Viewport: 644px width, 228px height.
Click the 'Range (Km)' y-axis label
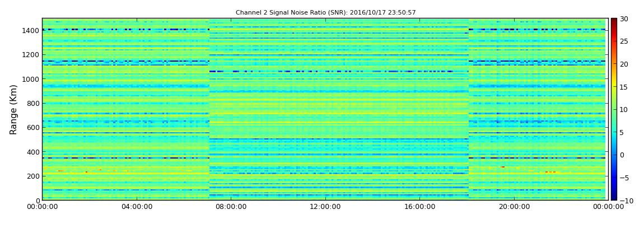point(13,109)
